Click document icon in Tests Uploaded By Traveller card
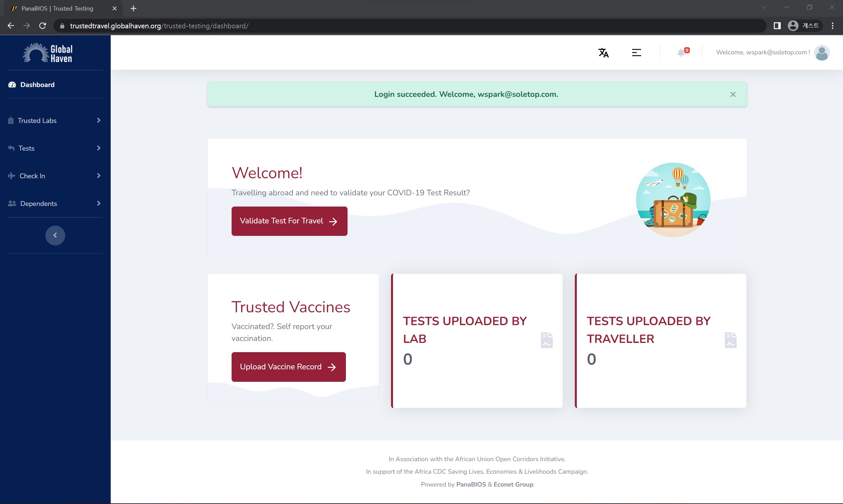 [730, 340]
